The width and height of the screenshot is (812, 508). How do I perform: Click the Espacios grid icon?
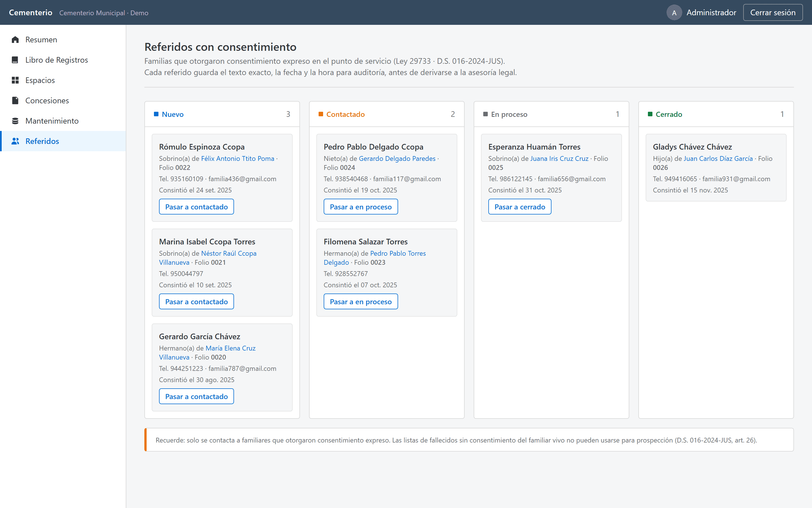click(x=15, y=80)
